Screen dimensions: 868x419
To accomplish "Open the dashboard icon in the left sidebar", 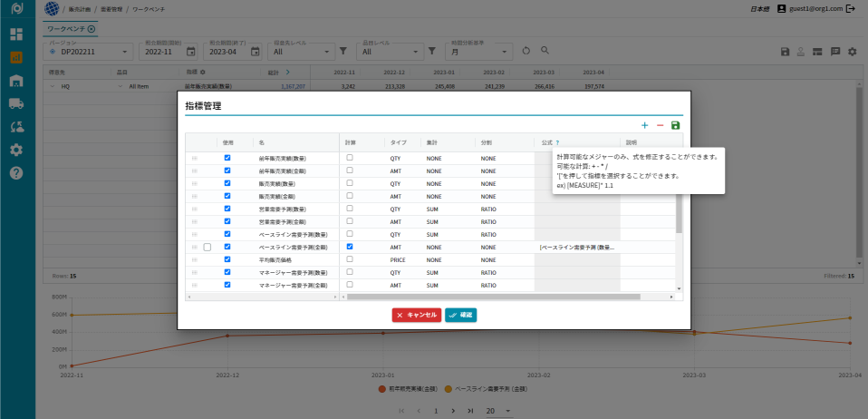I will (16, 34).
